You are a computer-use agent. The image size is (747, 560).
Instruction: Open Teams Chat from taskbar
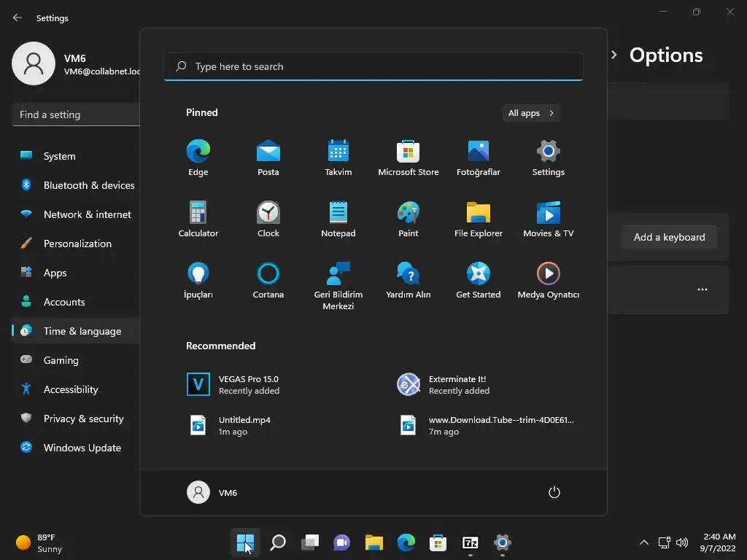pyautogui.click(x=341, y=542)
